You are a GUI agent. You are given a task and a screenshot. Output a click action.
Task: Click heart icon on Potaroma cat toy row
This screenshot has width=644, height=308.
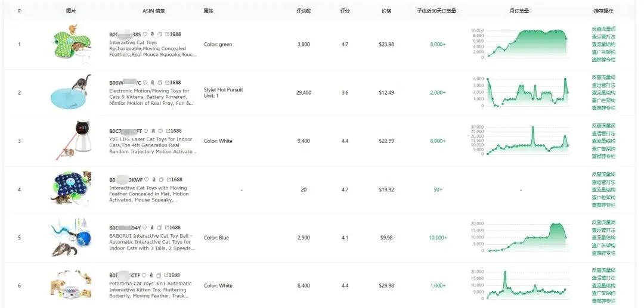coord(145,276)
